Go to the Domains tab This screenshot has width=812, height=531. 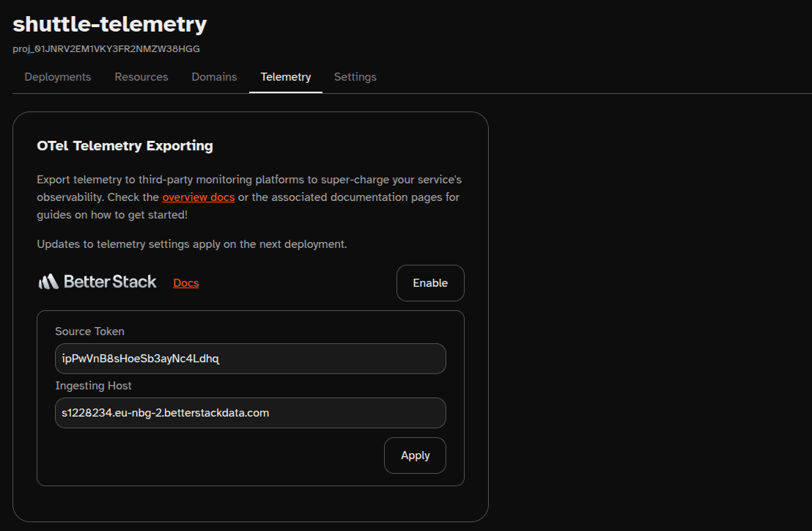[214, 77]
